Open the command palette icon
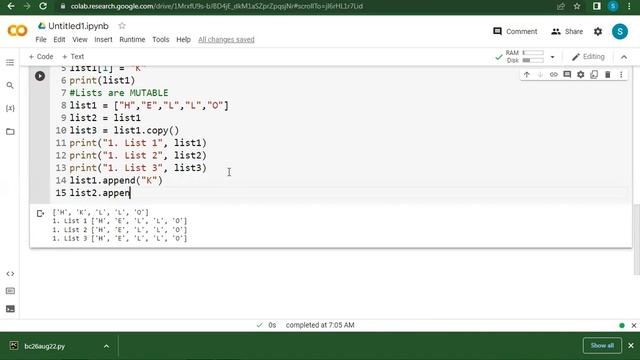Viewport: 640px width, 360px height. coord(10,291)
